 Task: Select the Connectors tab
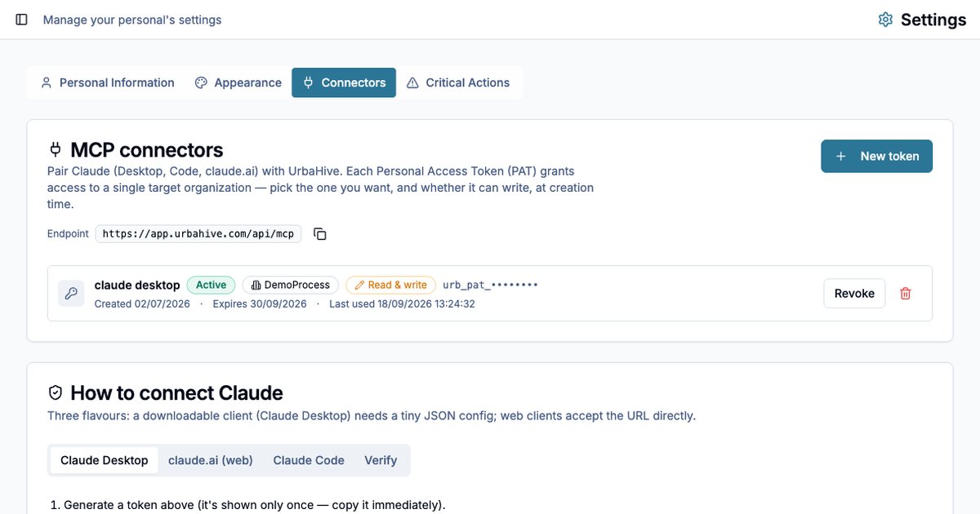344,82
